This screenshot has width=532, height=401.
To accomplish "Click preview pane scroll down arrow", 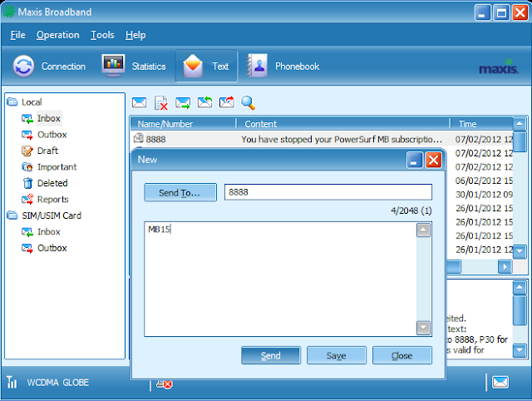I will click(520, 350).
